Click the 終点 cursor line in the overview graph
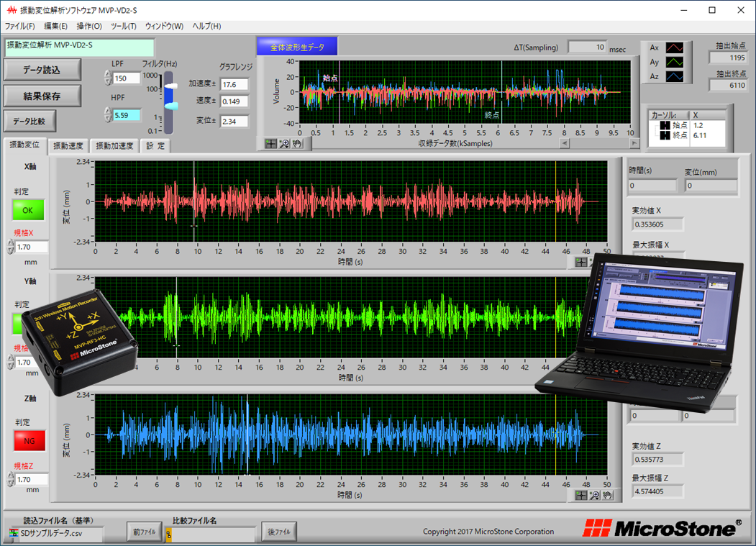This screenshot has width=756, height=546. 501,92
